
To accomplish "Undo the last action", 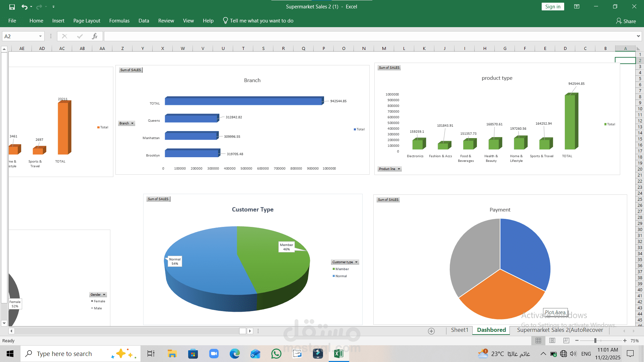I will coord(24,7).
